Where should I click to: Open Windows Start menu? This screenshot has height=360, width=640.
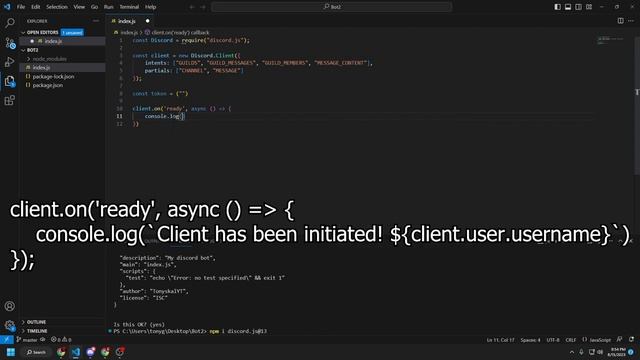(x=11, y=352)
